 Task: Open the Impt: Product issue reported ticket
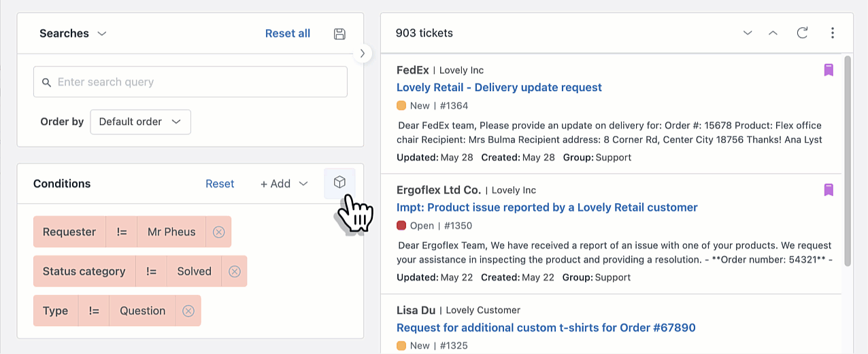547,207
